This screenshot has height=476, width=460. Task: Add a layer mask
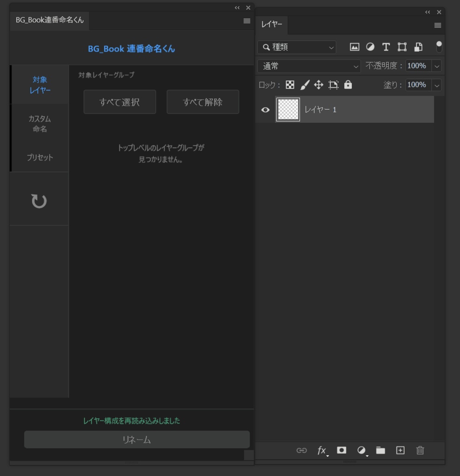pyautogui.click(x=342, y=450)
